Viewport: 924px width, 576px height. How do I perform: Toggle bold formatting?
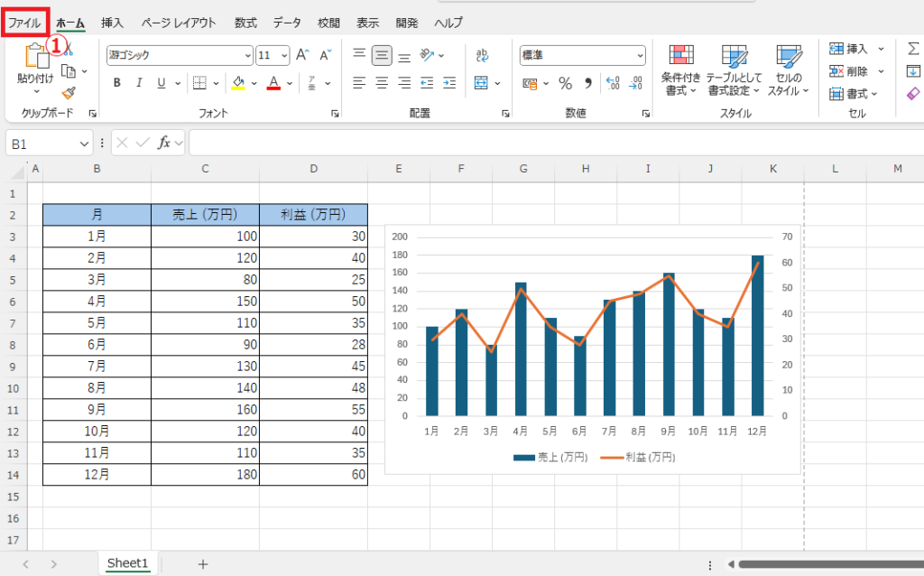pyautogui.click(x=116, y=83)
